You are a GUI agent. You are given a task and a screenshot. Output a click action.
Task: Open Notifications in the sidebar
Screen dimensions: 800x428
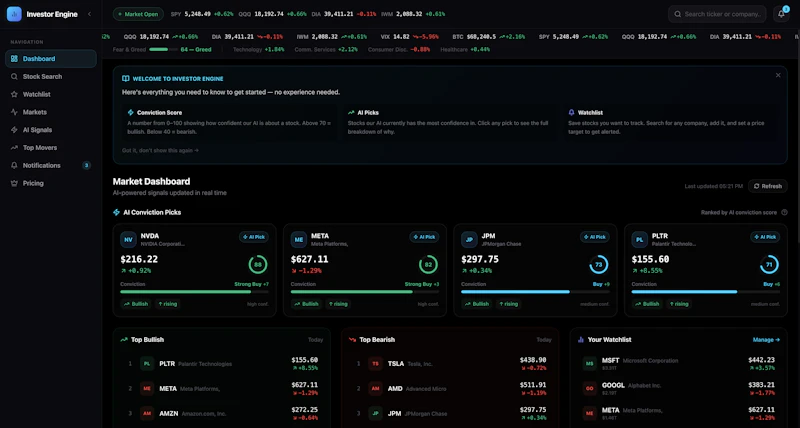tap(51, 165)
